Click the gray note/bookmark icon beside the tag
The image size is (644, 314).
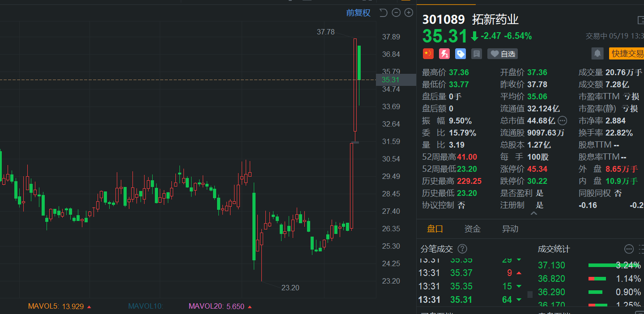pyautogui.click(x=476, y=53)
